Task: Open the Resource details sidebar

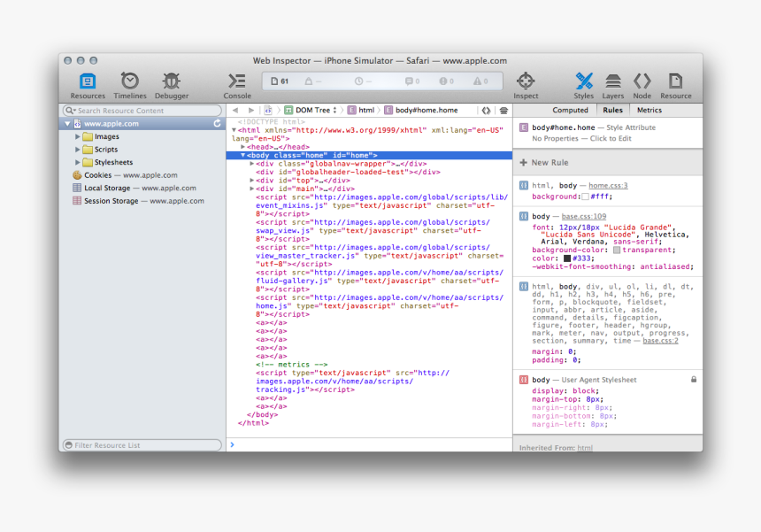Action: pos(675,82)
